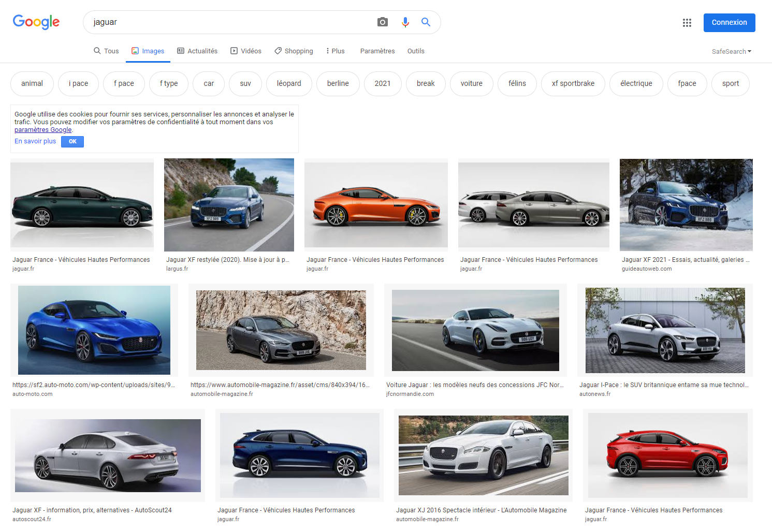The image size is (772, 532).
Task: Open the orange Jaguar coupe thumbnail
Action: (376, 205)
